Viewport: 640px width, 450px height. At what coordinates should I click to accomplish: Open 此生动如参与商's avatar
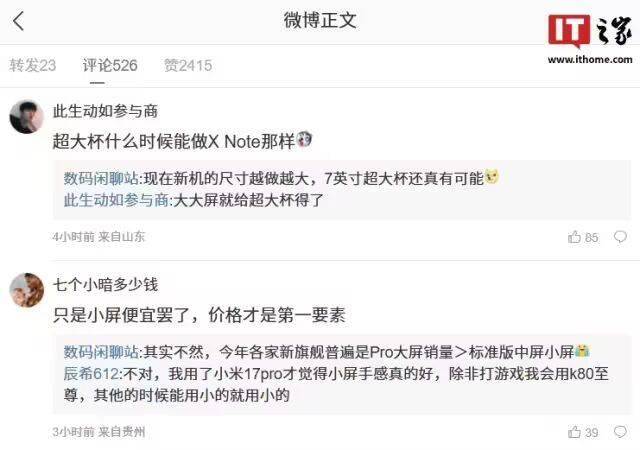pos(27,117)
